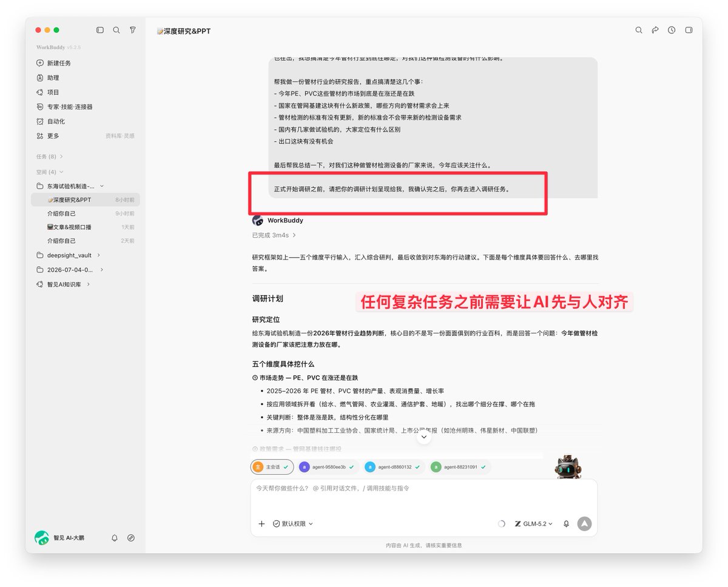728x587 pixels.
Task: Open the GLM-5.2 model selector
Action: (x=534, y=524)
